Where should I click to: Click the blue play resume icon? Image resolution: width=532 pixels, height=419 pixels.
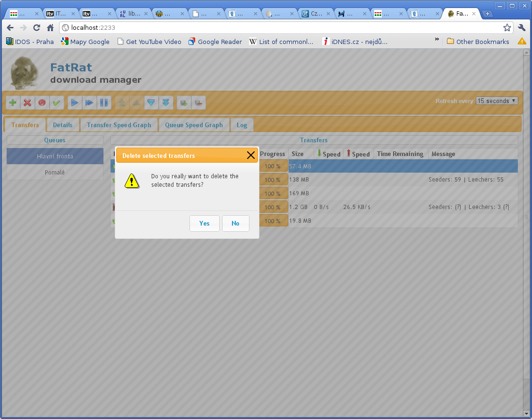(75, 103)
